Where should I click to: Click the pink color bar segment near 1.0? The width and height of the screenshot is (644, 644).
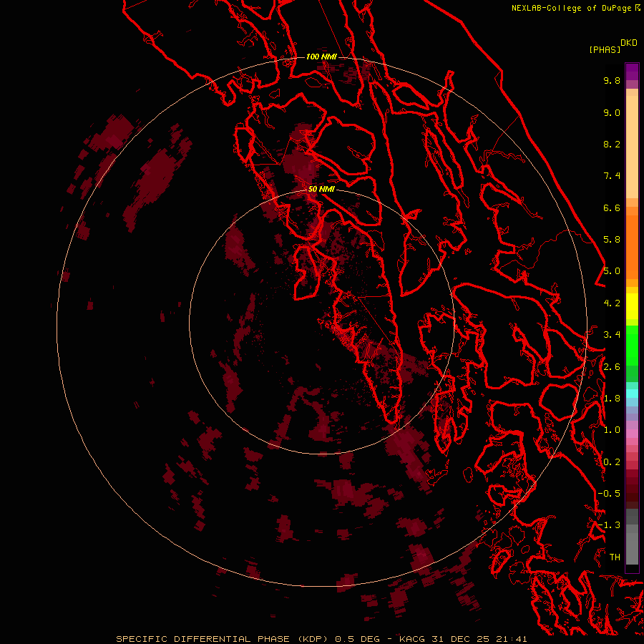click(632, 434)
